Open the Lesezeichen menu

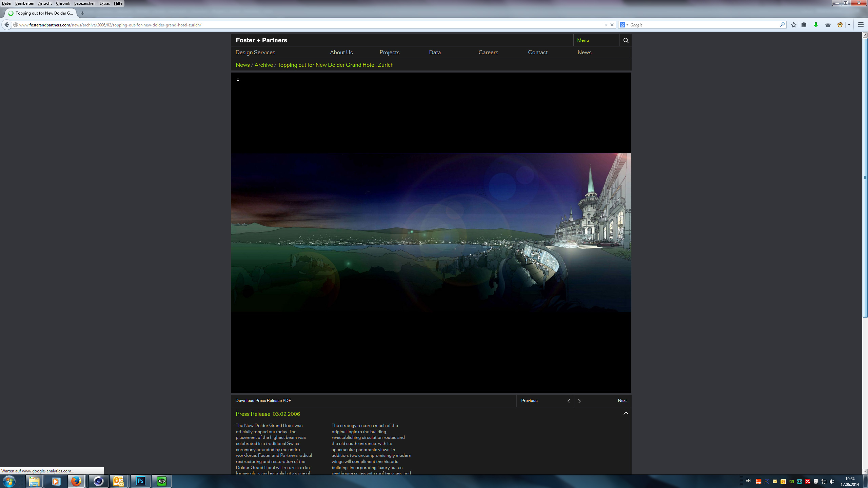[x=84, y=3]
